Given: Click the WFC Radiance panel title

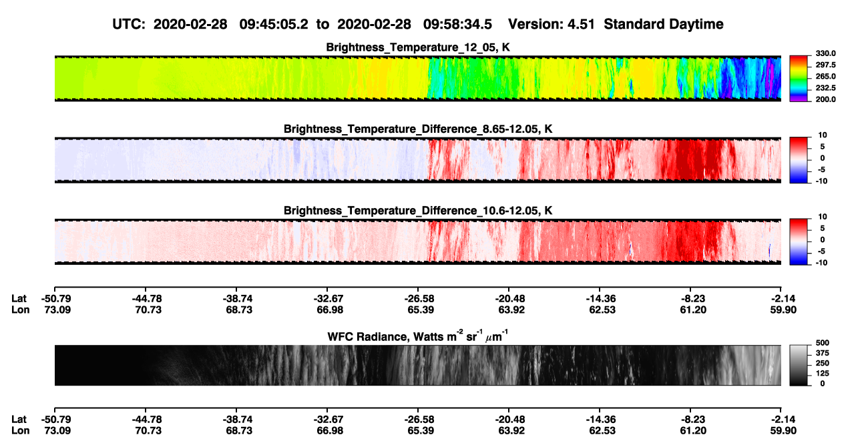Looking at the screenshot, I should point(418,337).
